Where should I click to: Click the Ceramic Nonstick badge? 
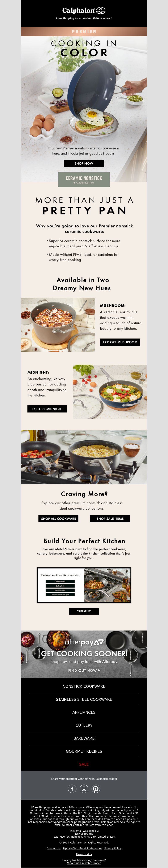pos(84,180)
